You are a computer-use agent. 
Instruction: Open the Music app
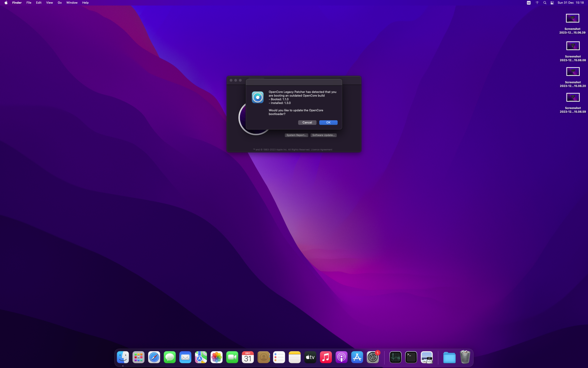click(x=326, y=357)
